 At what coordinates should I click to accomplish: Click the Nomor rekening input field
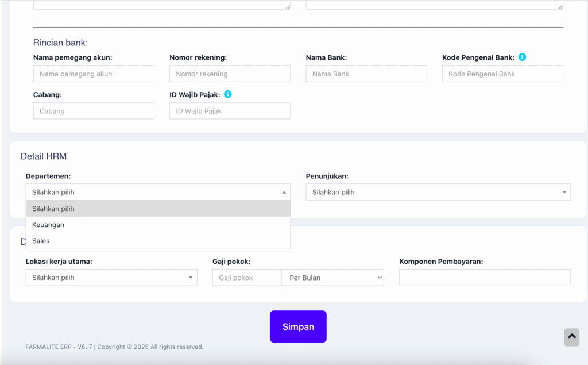(230, 74)
